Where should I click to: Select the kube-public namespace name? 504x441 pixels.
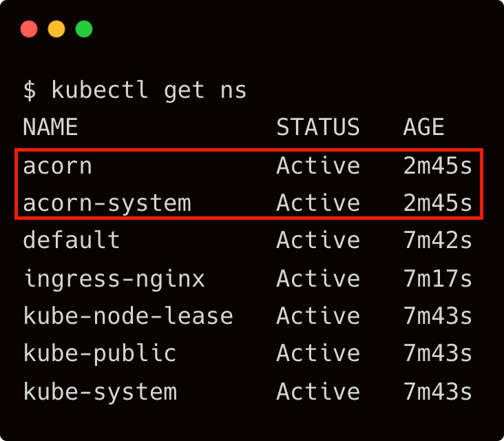[100, 353]
